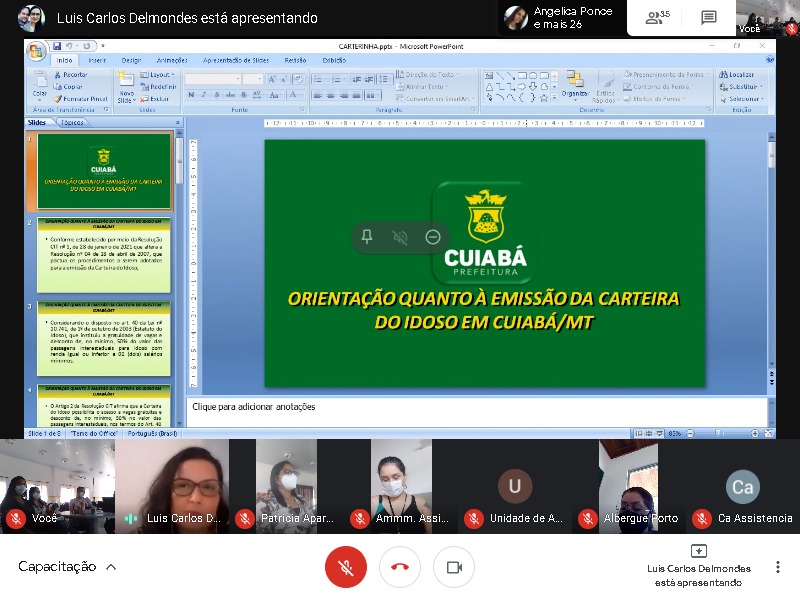
Task: Open the Preenchimento da Forma dropdown
Action: (666, 74)
